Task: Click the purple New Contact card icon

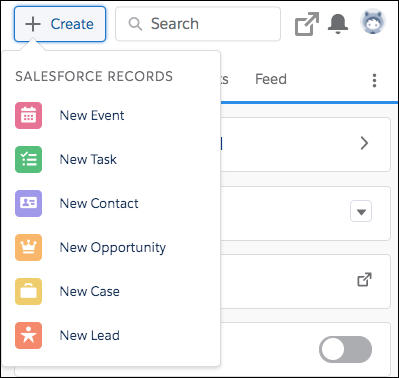Action: (28, 203)
